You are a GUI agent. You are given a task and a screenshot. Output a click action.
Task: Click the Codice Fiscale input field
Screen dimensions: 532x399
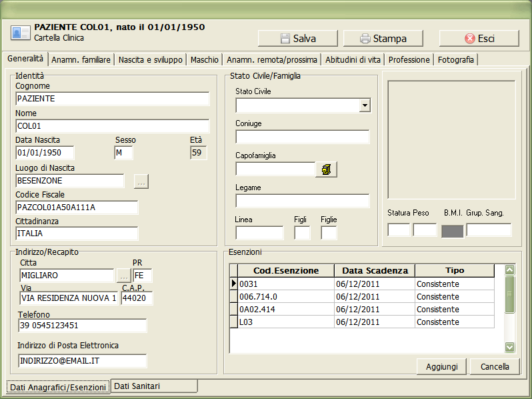pyautogui.click(x=77, y=208)
